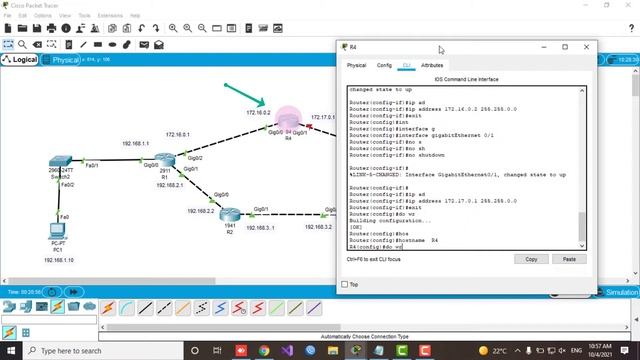The image size is (640, 360).
Task: Choose automatic connection type cable
Action: coord(108,308)
